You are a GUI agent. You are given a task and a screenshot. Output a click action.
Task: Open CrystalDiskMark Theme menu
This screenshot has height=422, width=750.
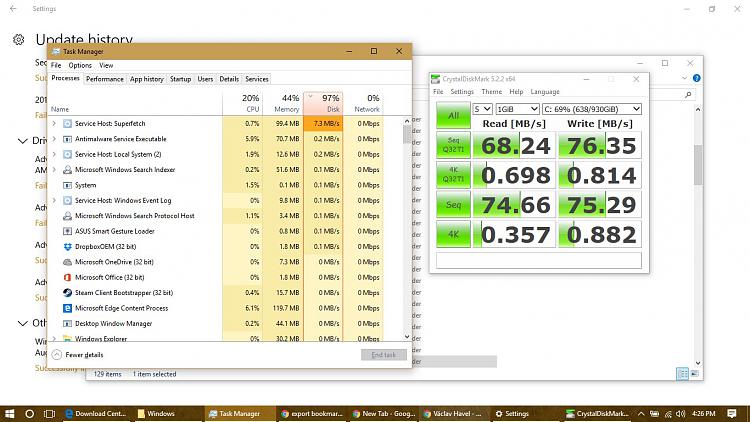[492, 91]
